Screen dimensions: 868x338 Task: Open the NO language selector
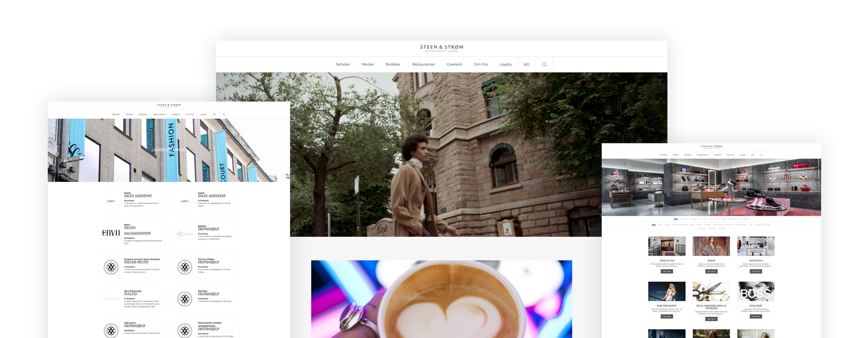[x=526, y=65]
